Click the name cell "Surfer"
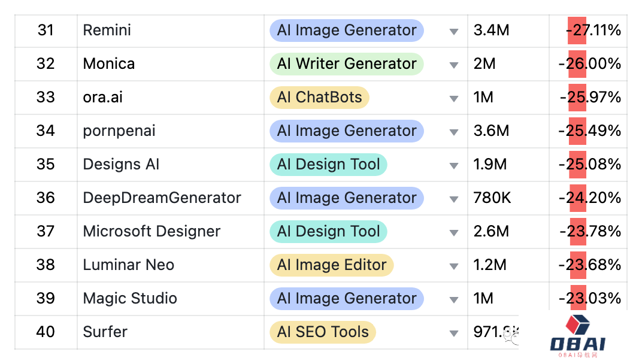The height and width of the screenshot is (364, 642). [171, 333]
